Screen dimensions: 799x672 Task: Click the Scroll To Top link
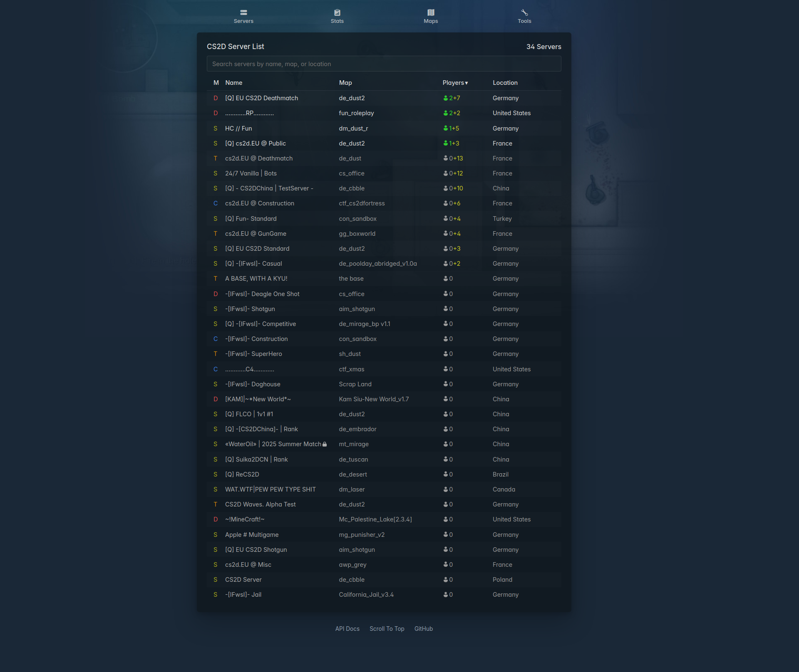coord(387,629)
